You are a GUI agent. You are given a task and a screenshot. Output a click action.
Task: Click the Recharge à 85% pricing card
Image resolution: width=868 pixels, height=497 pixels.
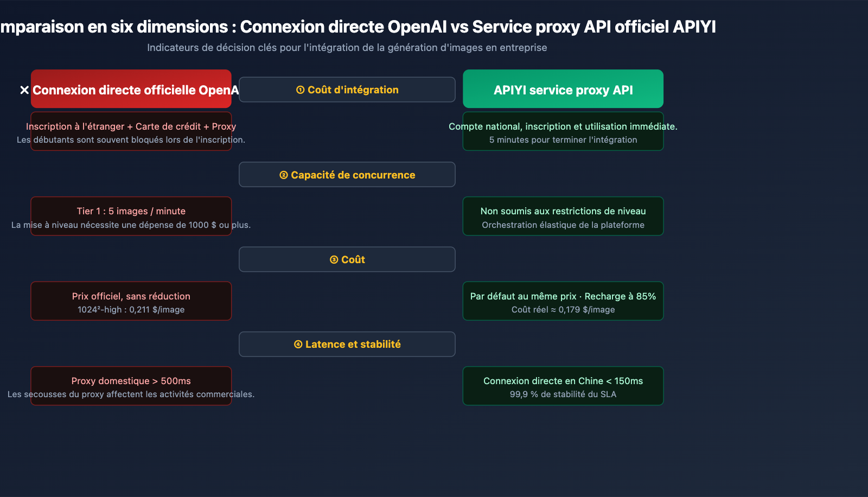(x=563, y=301)
